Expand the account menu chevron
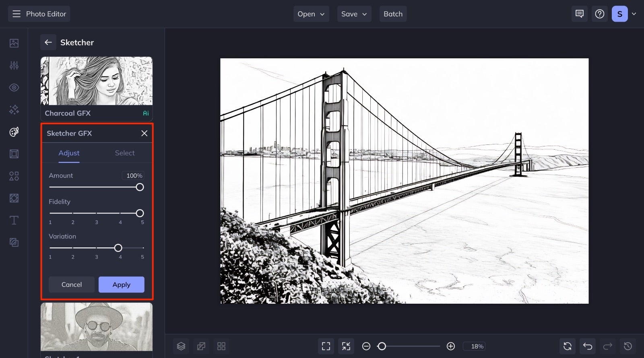Viewport: 644px width, 358px height. click(634, 14)
